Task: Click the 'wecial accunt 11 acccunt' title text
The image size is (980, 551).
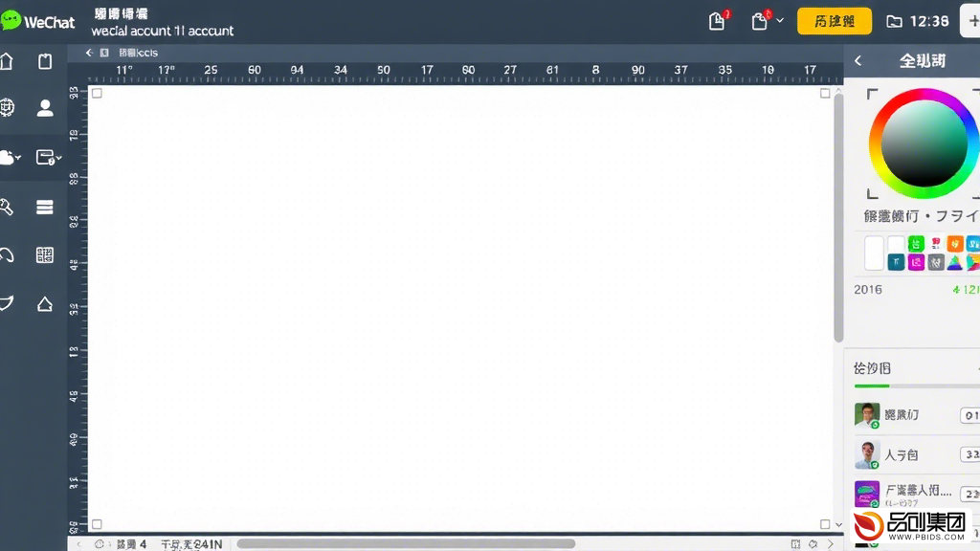Action: point(163,31)
